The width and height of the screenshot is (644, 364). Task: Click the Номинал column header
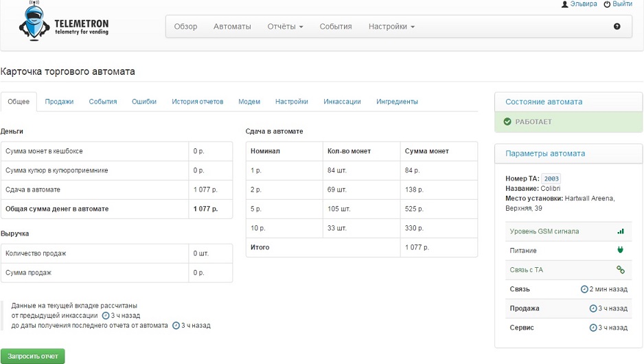coord(265,151)
